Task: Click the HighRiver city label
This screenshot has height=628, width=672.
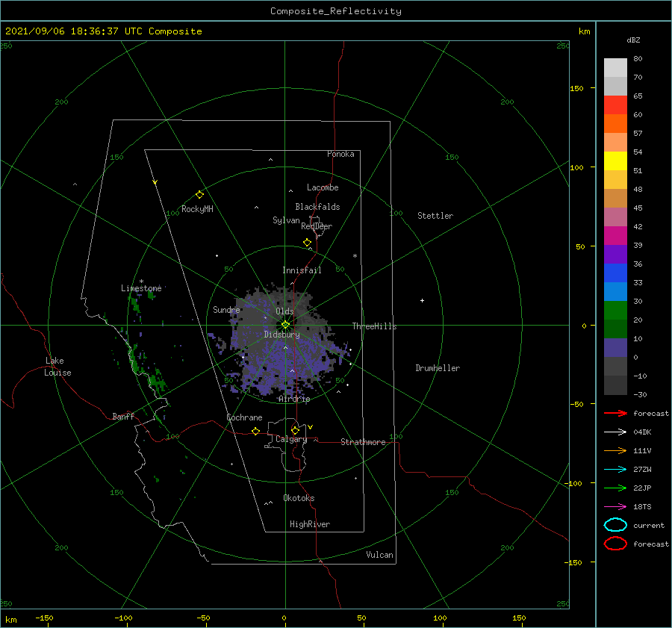Action: (310, 524)
